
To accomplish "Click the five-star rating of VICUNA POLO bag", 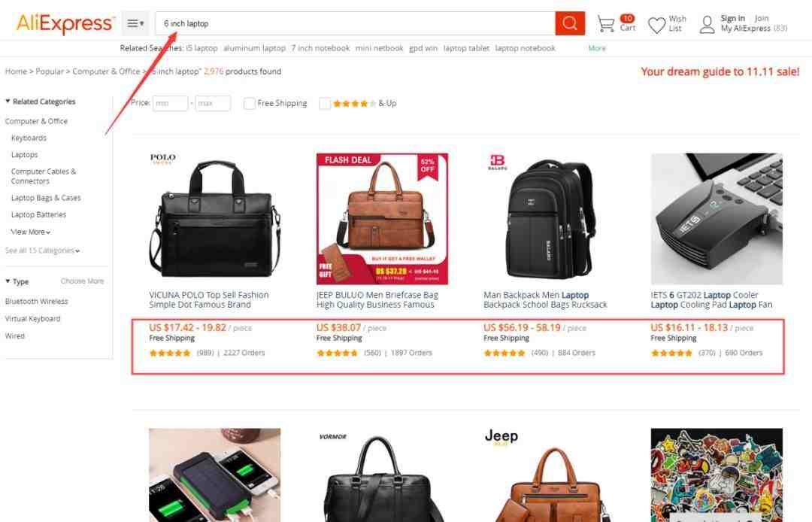I will tap(170, 354).
